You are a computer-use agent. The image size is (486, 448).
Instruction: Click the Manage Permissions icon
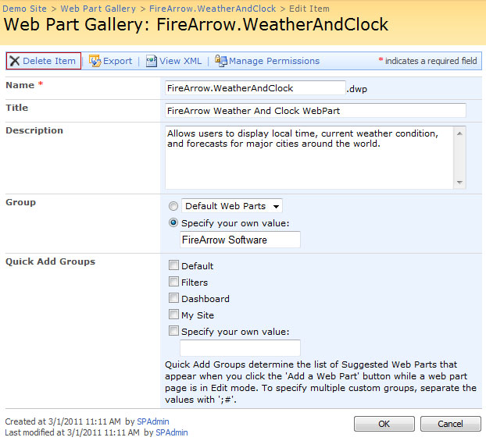(x=221, y=61)
